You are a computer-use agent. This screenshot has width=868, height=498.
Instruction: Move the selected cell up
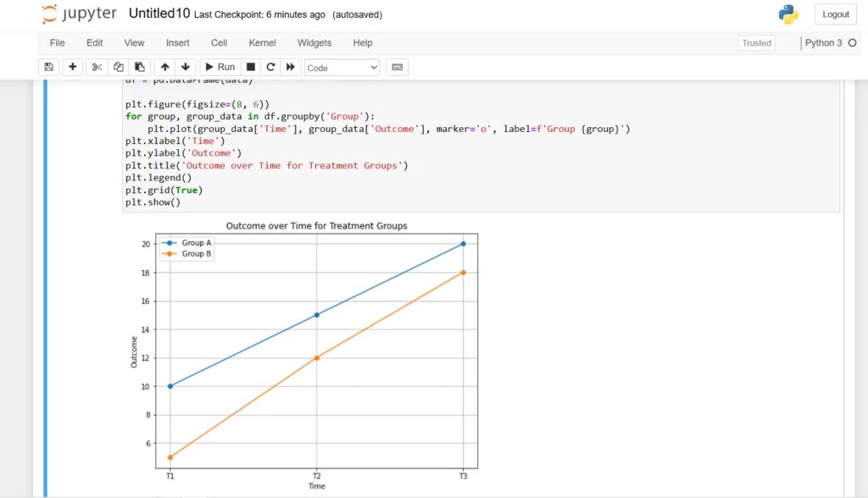point(164,67)
